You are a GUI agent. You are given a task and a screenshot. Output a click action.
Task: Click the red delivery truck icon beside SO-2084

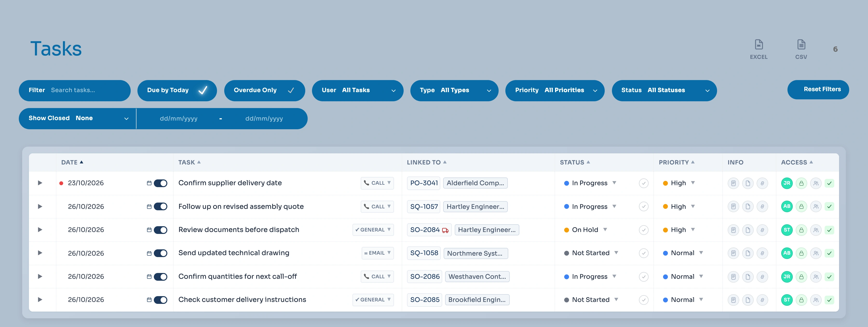[445, 230]
